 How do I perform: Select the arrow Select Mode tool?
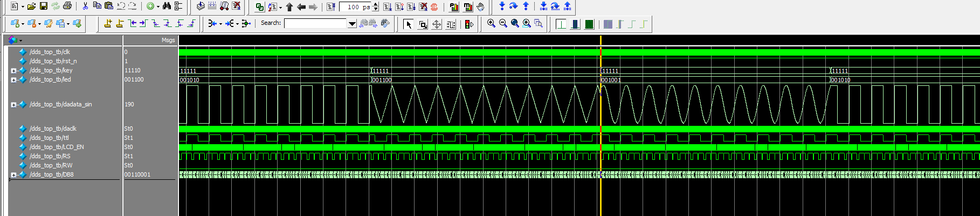coord(408,24)
